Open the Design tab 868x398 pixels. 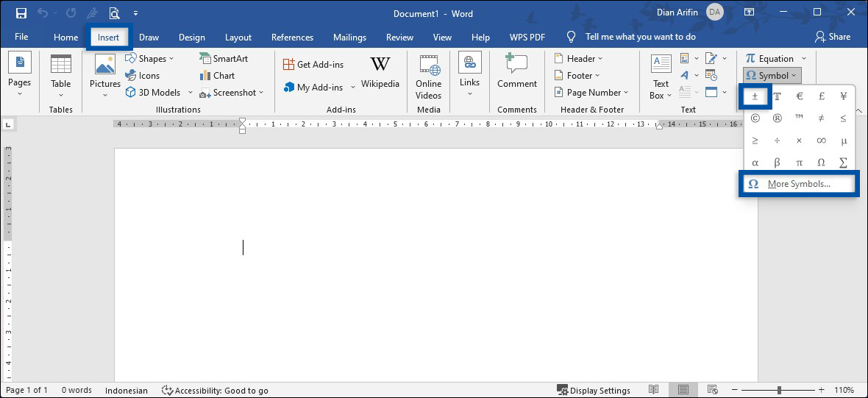coord(191,37)
